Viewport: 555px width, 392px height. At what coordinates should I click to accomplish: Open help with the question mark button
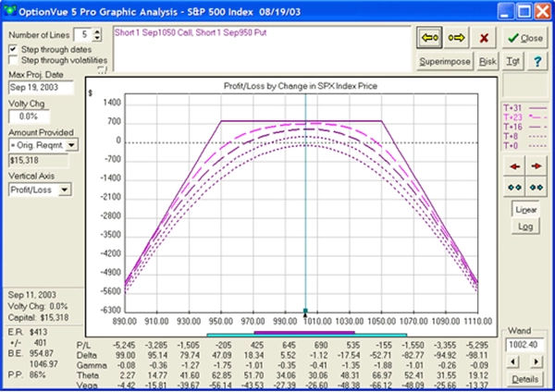coord(537,61)
